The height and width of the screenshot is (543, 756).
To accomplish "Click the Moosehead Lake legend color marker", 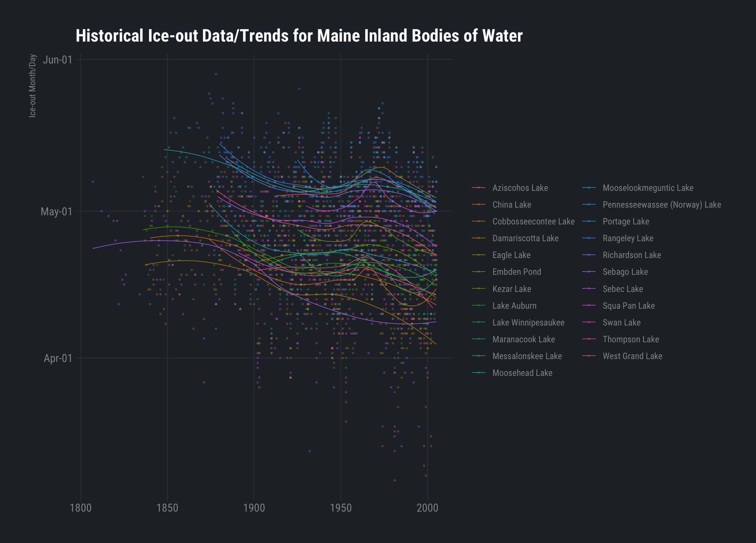I will click(478, 373).
